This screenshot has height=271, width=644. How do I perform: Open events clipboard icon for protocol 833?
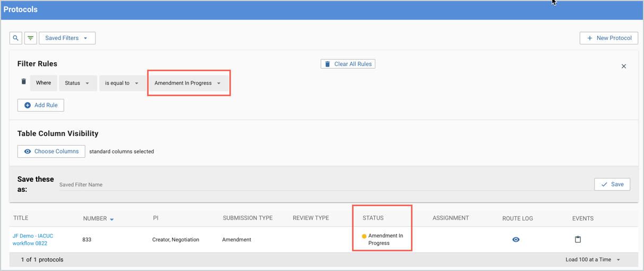(x=578, y=240)
